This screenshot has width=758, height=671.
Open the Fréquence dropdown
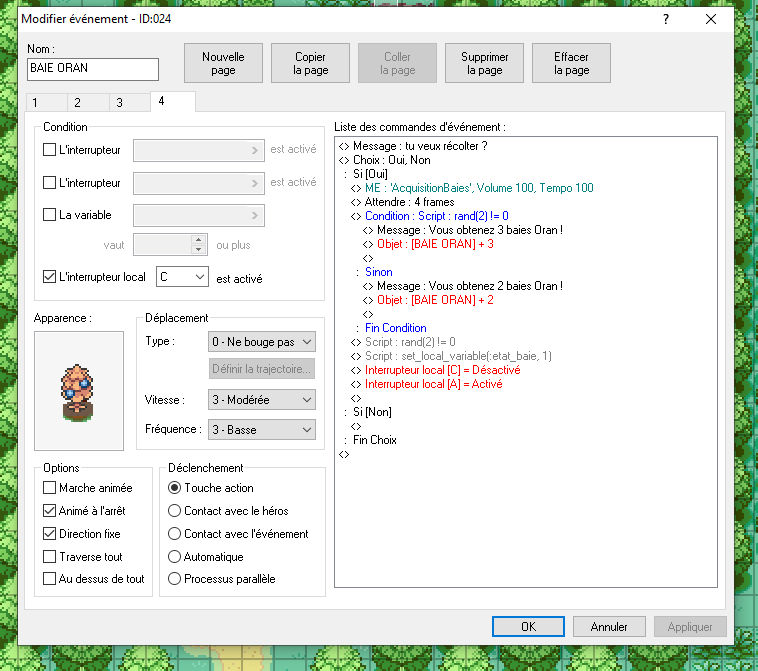tap(262, 429)
